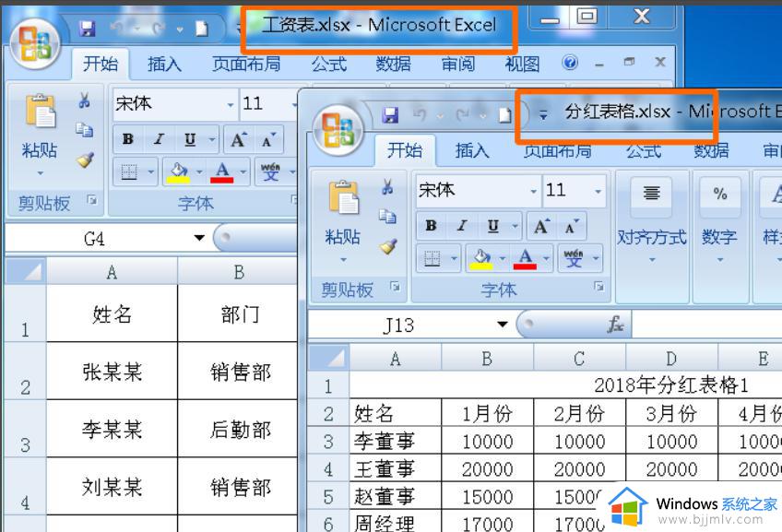Click Office button in 分红表格.xlsx window
The width and height of the screenshot is (782, 532).
click(338, 130)
